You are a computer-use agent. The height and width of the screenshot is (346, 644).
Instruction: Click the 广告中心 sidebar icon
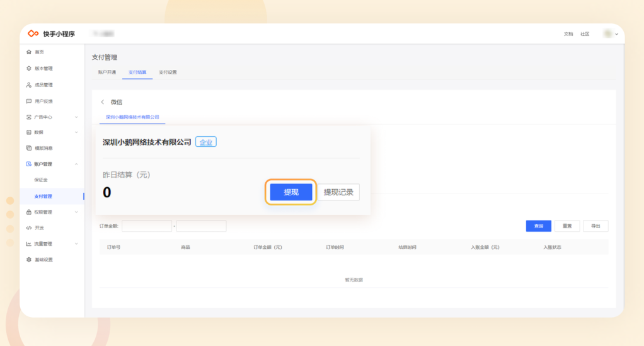click(29, 117)
